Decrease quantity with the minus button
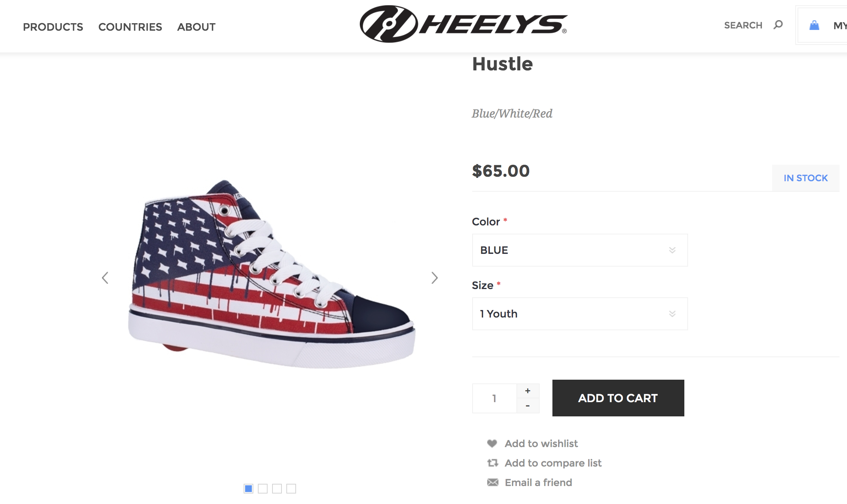Screen dimensions: 847x504 coord(528,406)
